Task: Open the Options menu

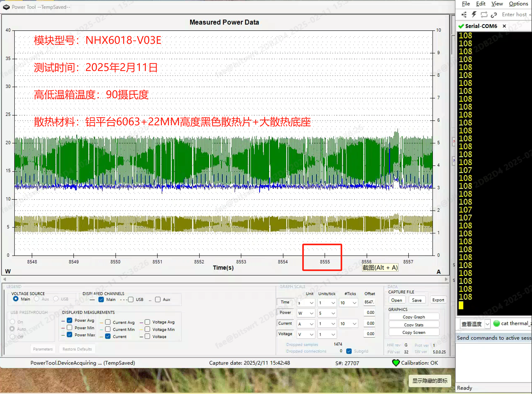Action: pos(518,4)
